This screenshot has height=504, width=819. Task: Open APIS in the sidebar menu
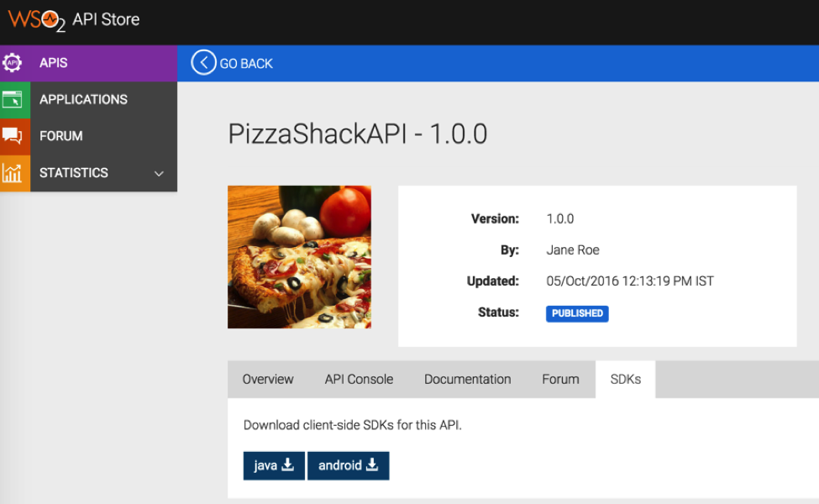pyautogui.click(x=54, y=63)
